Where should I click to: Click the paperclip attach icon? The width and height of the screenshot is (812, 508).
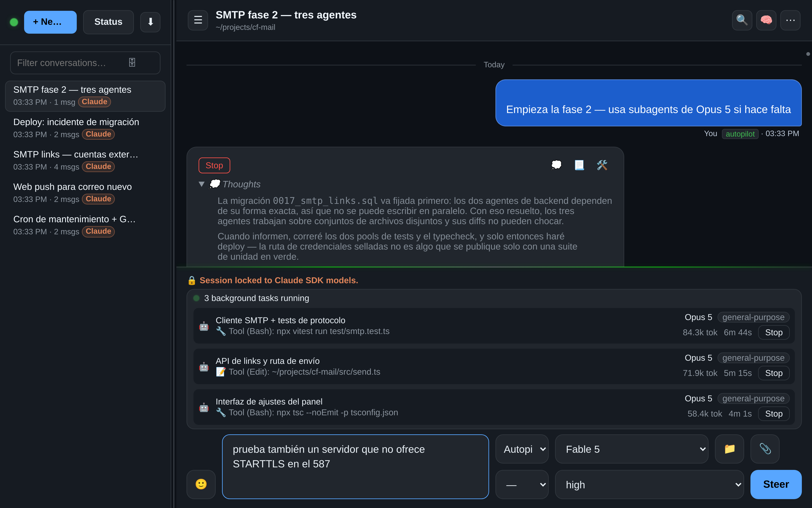(x=765, y=449)
